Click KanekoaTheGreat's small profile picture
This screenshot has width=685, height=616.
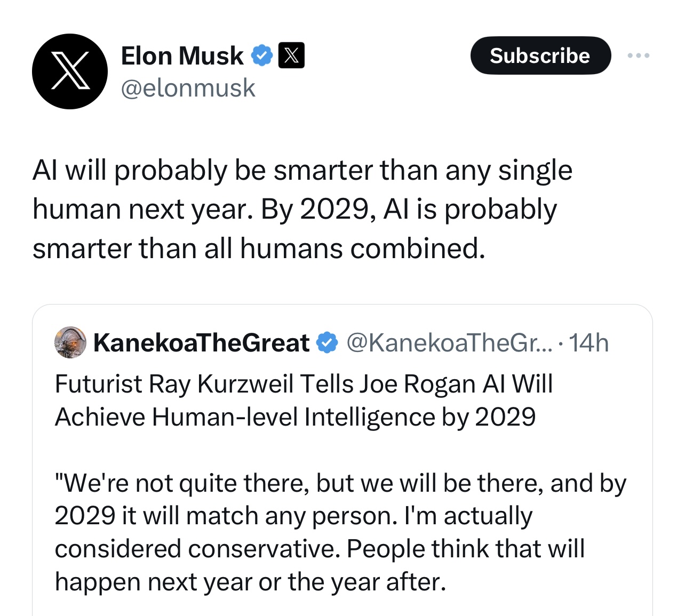click(x=70, y=342)
